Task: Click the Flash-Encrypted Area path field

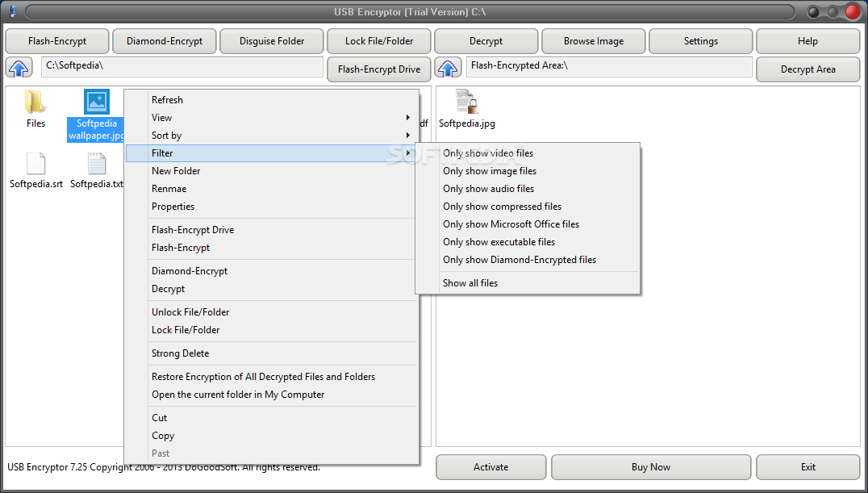Action: point(609,66)
